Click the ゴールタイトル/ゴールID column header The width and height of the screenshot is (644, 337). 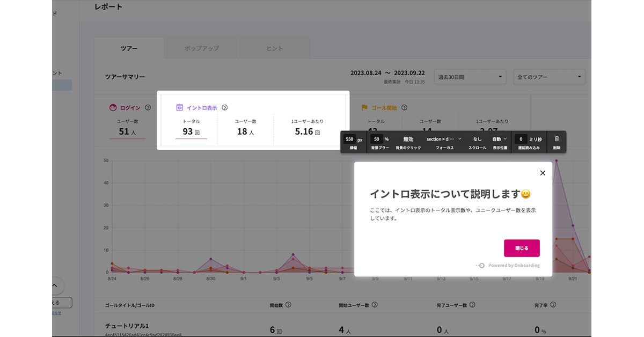coord(130,305)
